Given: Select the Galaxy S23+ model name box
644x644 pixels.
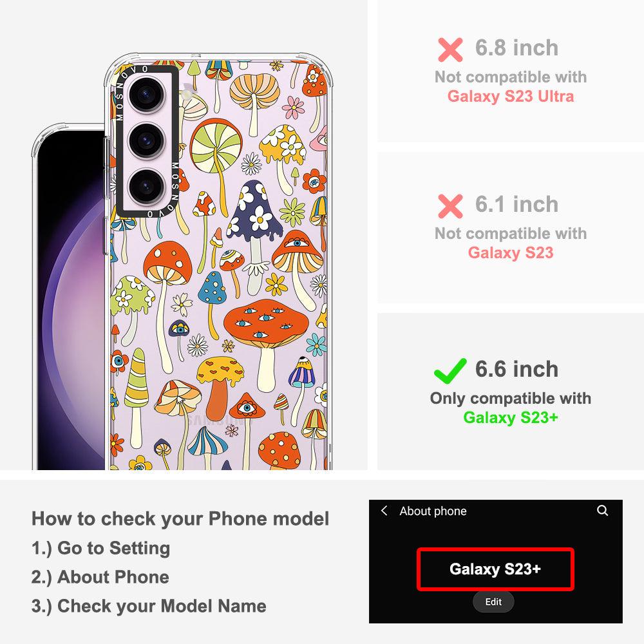Looking at the screenshot, I should click(495, 569).
